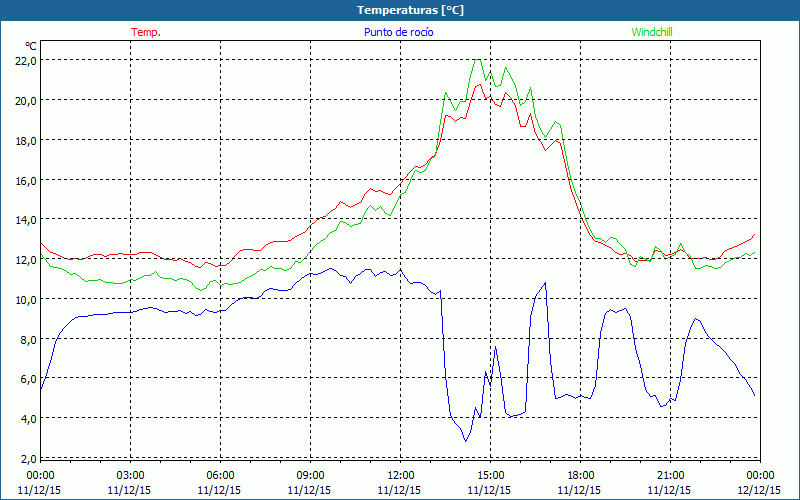
Task: Click the '12,0' y-axis value
Action: [x=26, y=260]
